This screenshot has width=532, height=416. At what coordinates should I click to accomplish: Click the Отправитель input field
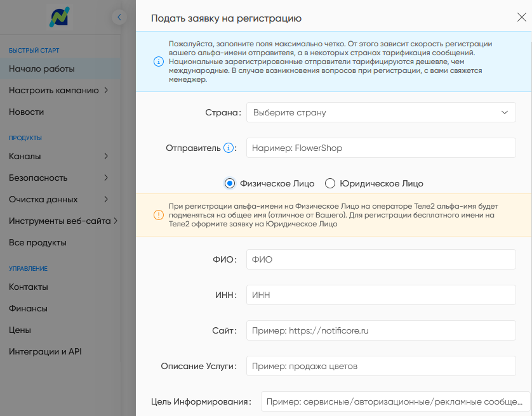381,148
